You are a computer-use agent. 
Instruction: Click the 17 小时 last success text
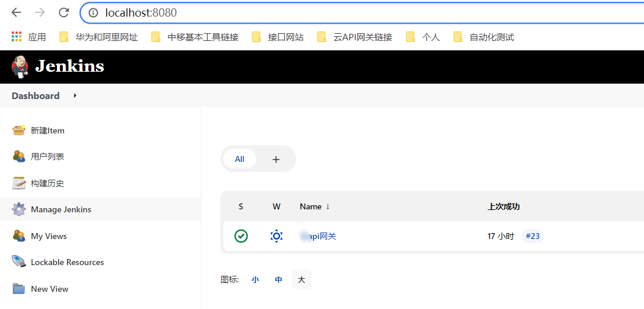click(501, 236)
